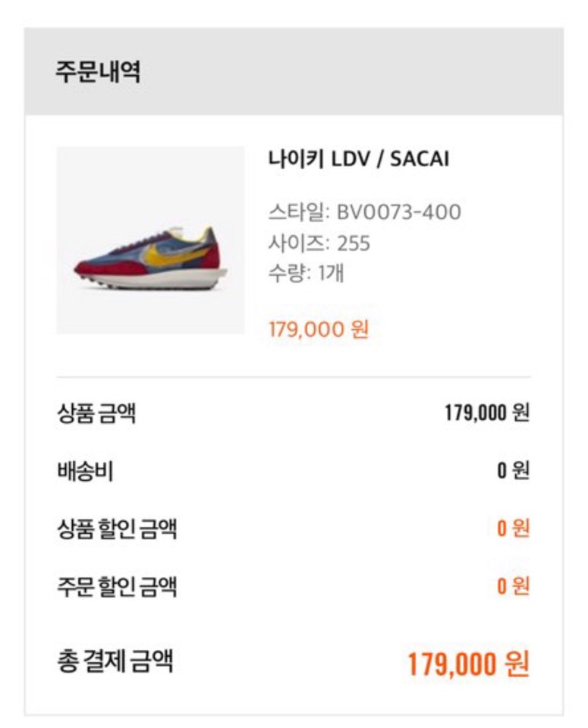Image resolution: width=588 pixels, height=728 pixels.
Task: Click the 배송비 label
Action: click(x=86, y=471)
